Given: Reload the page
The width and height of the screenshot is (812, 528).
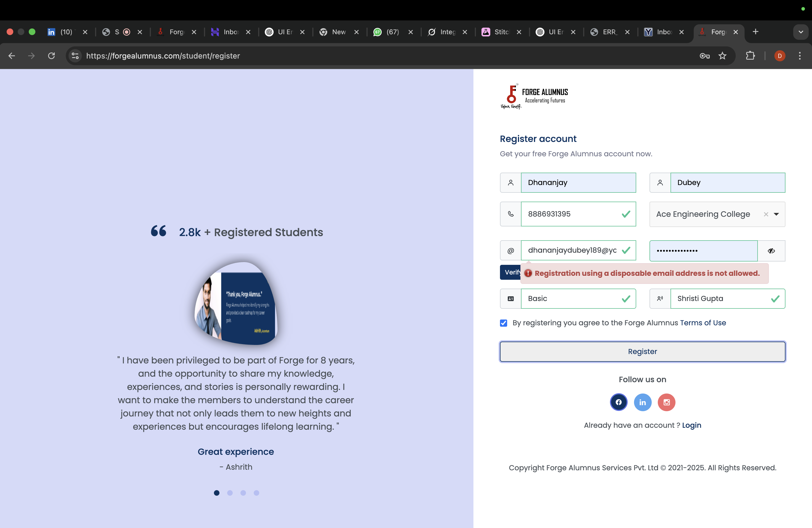Looking at the screenshot, I should coord(51,56).
